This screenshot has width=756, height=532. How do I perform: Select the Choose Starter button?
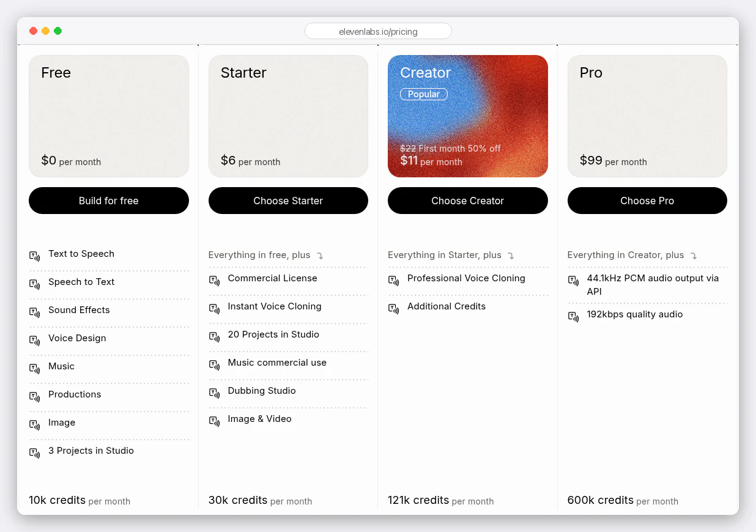288,201
